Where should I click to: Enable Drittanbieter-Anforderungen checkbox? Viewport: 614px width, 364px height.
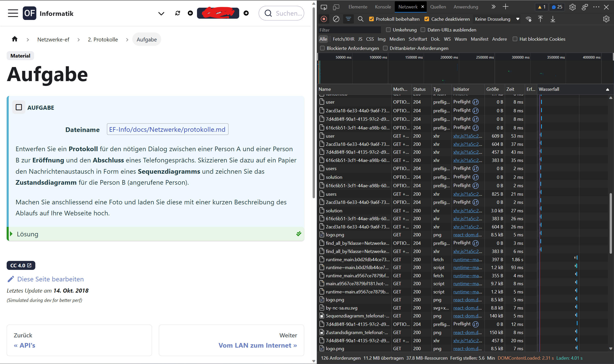click(385, 48)
